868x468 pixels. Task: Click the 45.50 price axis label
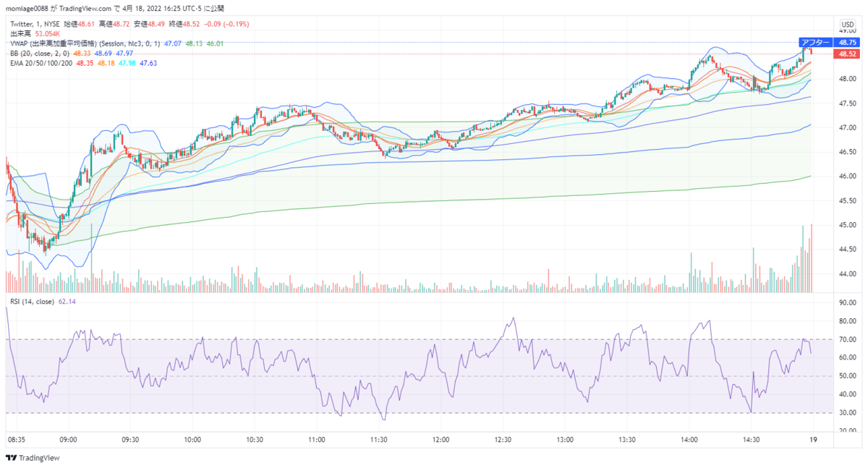point(847,200)
